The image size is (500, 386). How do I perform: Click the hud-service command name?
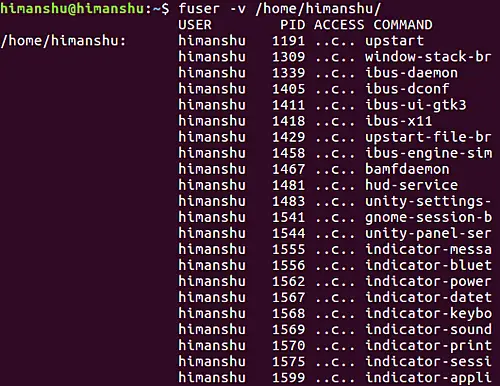[411, 185]
